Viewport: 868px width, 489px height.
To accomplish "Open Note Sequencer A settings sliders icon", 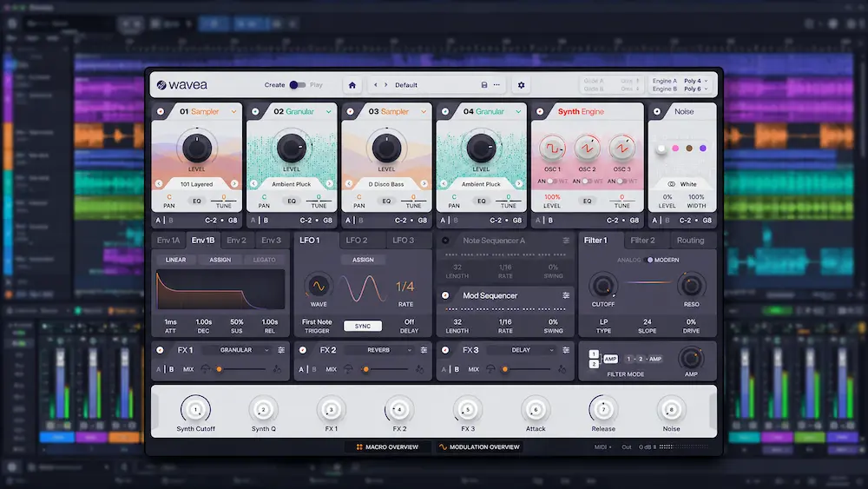I will click(x=566, y=241).
